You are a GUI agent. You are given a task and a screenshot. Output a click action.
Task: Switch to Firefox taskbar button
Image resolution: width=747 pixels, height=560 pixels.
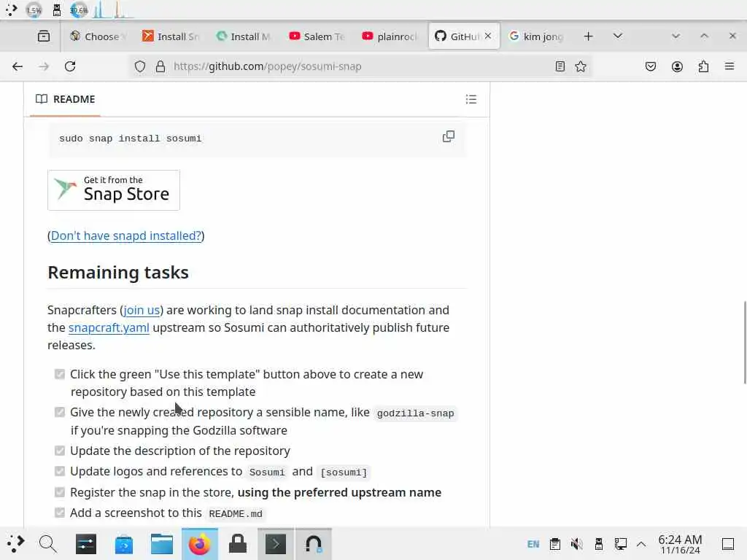pos(200,544)
